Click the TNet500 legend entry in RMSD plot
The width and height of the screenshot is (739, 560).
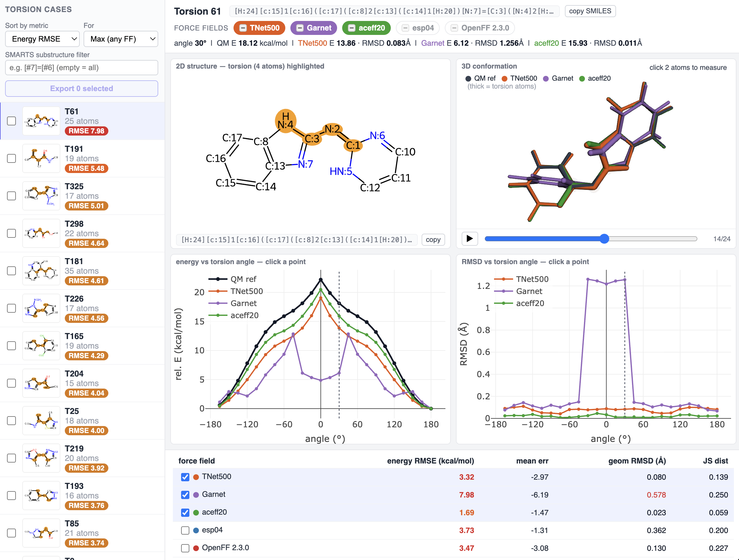(x=521, y=279)
